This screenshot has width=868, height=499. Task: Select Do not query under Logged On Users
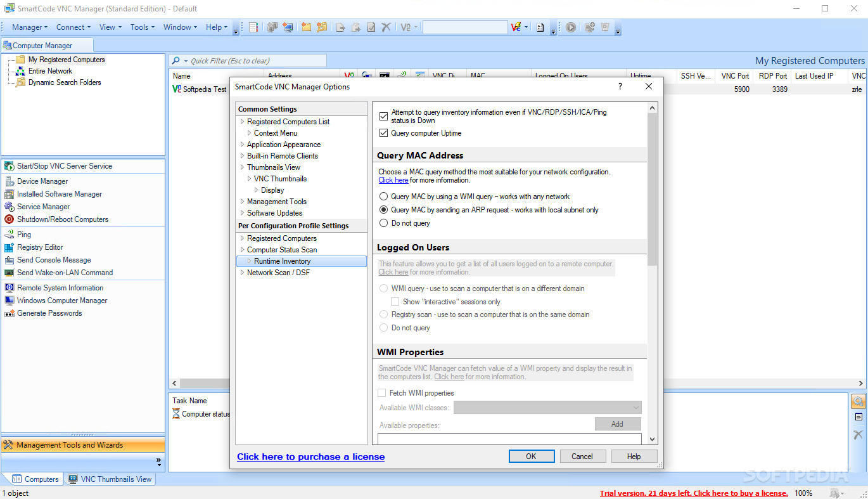[383, 328]
